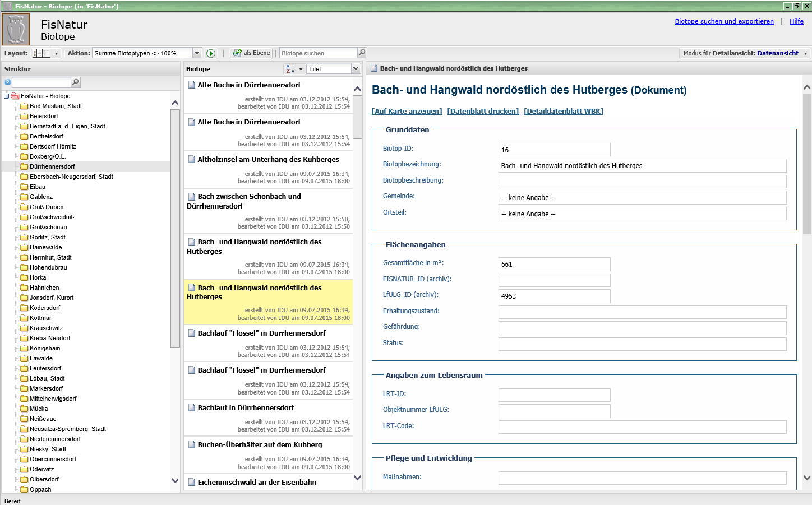Click '[Detaildatenblatt WBK]' link
The height and width of the screenshot is (505, 812).
(x=564, y=111)
